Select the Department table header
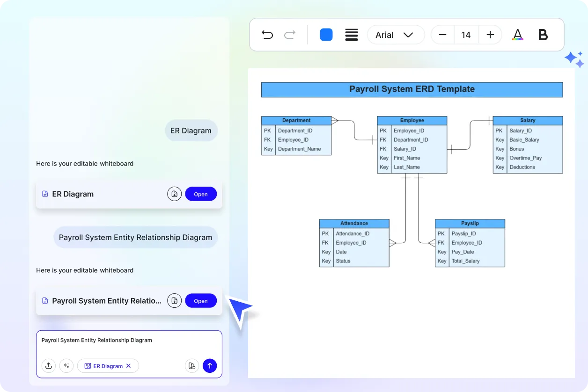This screenshot has height=392, width=588. click(296, 120)
